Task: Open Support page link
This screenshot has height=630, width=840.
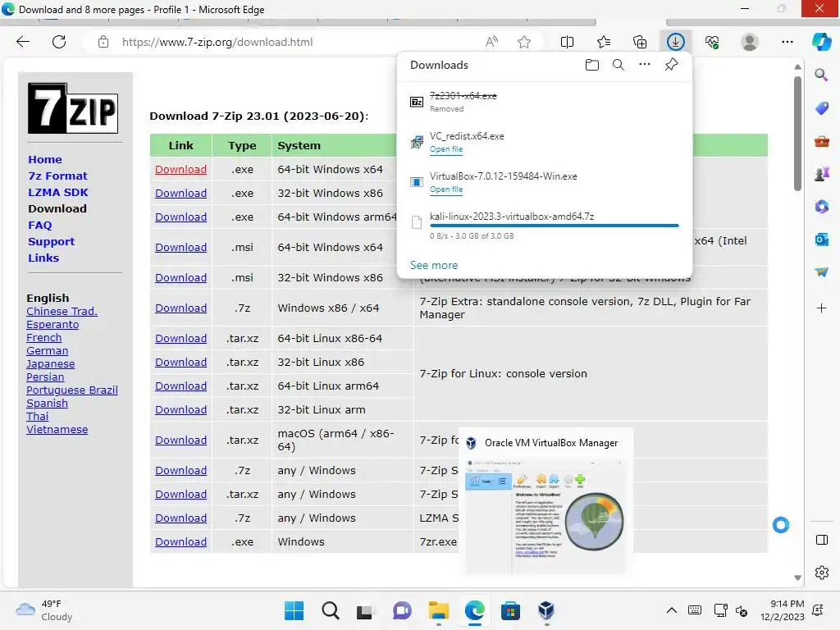Action: pos(52,242)
